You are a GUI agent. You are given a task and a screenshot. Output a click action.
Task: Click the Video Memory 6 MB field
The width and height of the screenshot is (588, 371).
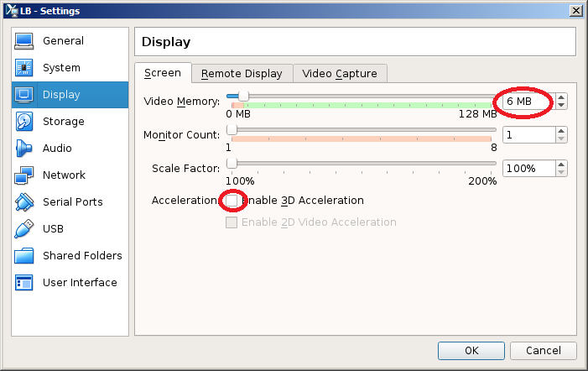tap(529, 102)
